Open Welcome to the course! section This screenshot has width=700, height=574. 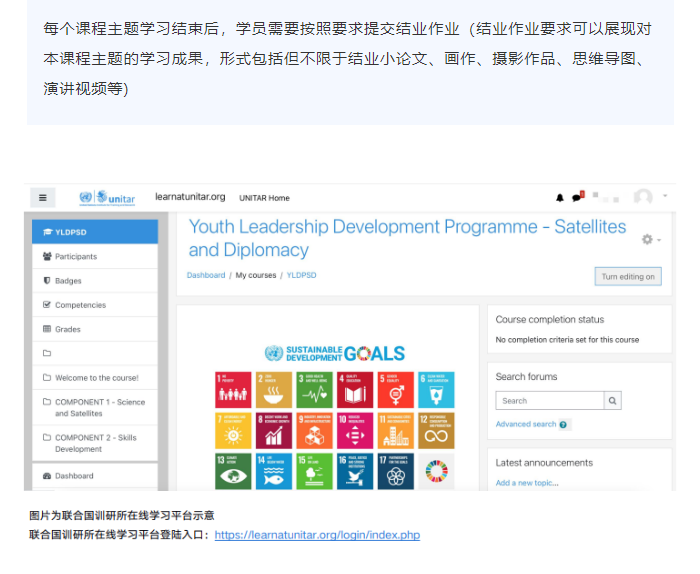coord(95,378)
